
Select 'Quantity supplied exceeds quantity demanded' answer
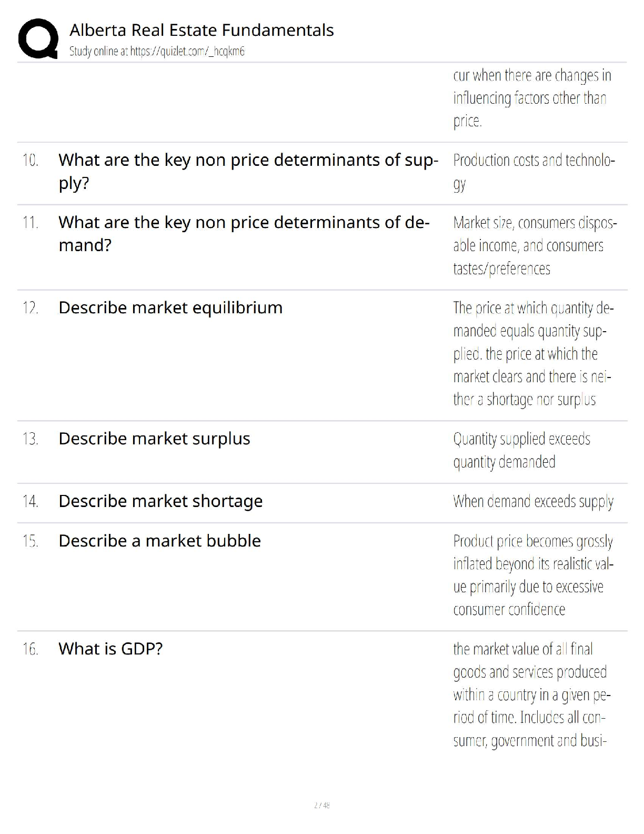point(522,450)
